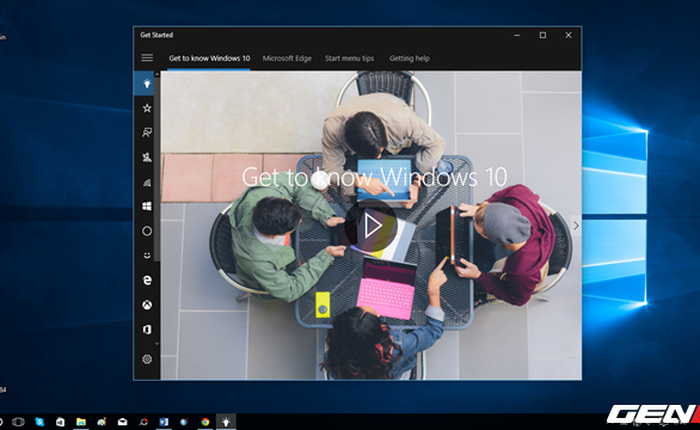
Task: Launch Google Chrome from the taskbar
Action: tap(205, 422)
